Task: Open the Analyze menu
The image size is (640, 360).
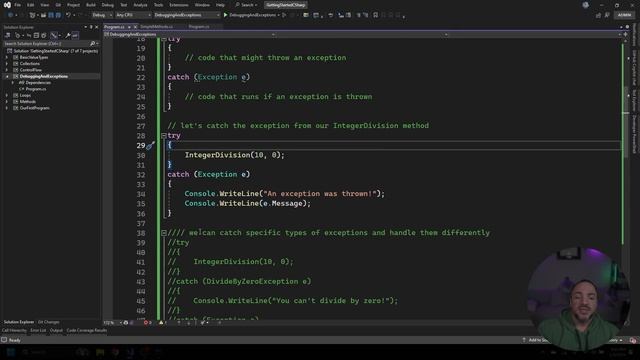Action: tap(140, 5)
